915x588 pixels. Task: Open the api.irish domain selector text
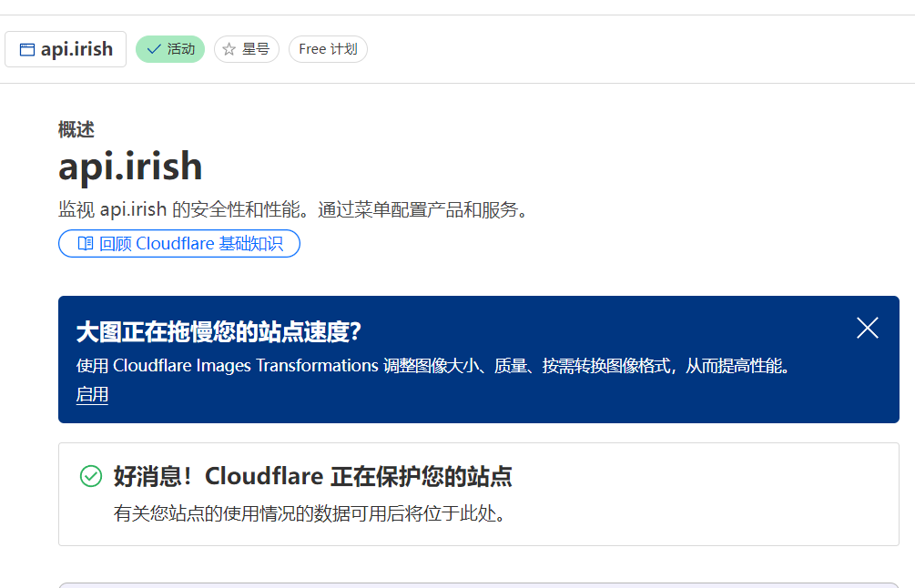point(76,49)
